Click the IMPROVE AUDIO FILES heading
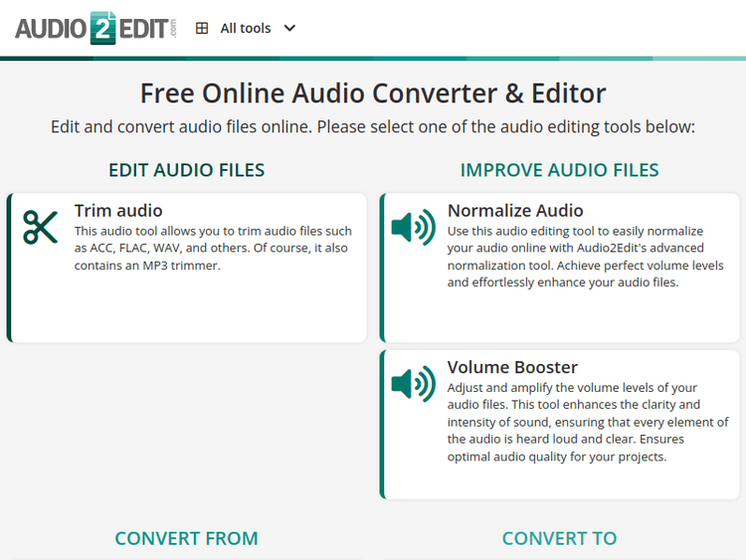This screenshot has height=560, width=746. [559, 170]
